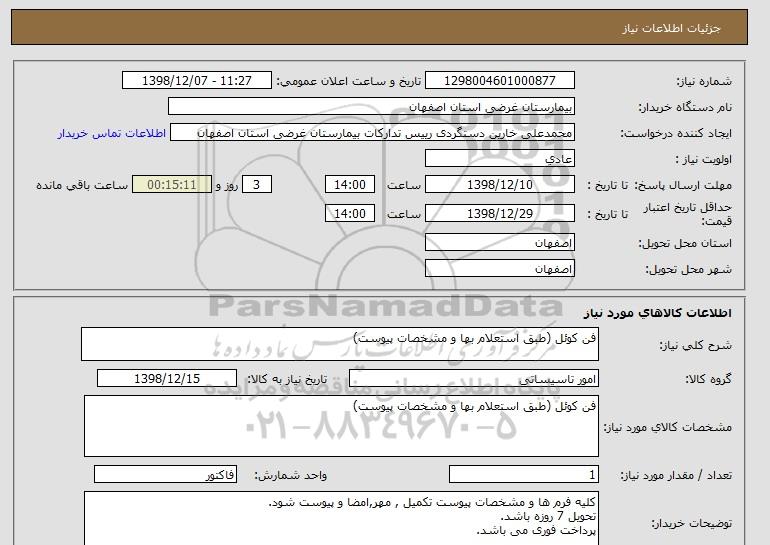Select the request creator field
Screen dimensions: 770x545
(372, 133)
